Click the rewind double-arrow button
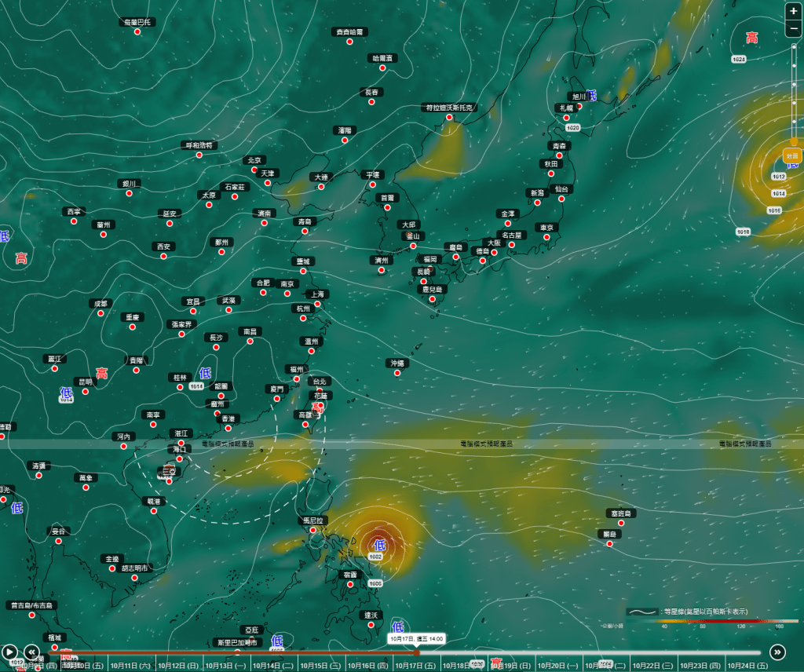Viewport: 804px width, 672px height. 31,652
